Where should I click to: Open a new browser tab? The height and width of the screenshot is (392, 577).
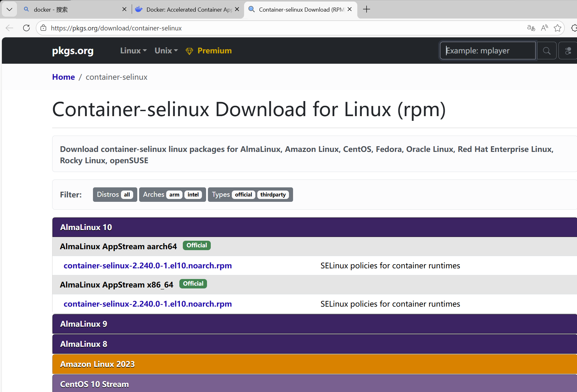(x=366, y=9)
